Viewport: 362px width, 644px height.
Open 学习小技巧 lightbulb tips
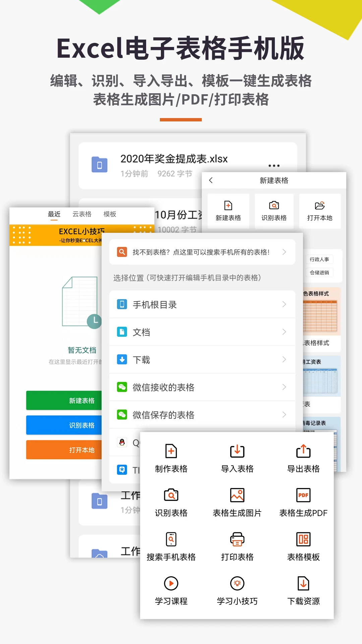pos(237,584)
